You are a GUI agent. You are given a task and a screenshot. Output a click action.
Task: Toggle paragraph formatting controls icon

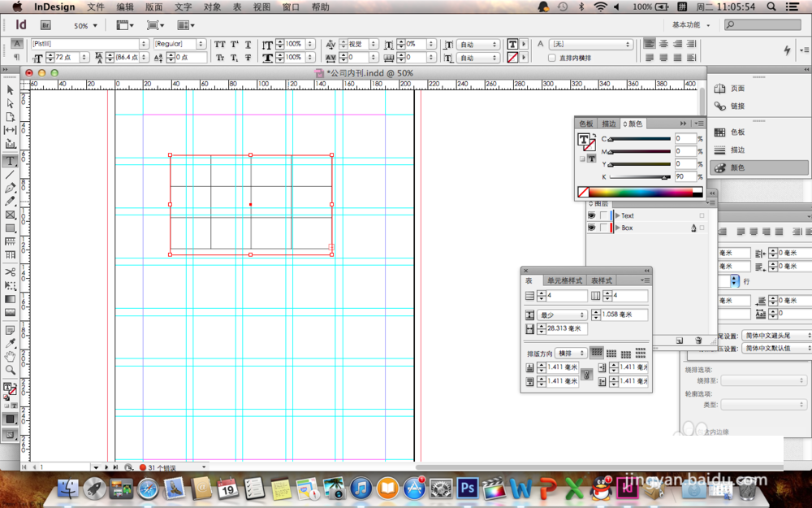click(x=17, y=57)
